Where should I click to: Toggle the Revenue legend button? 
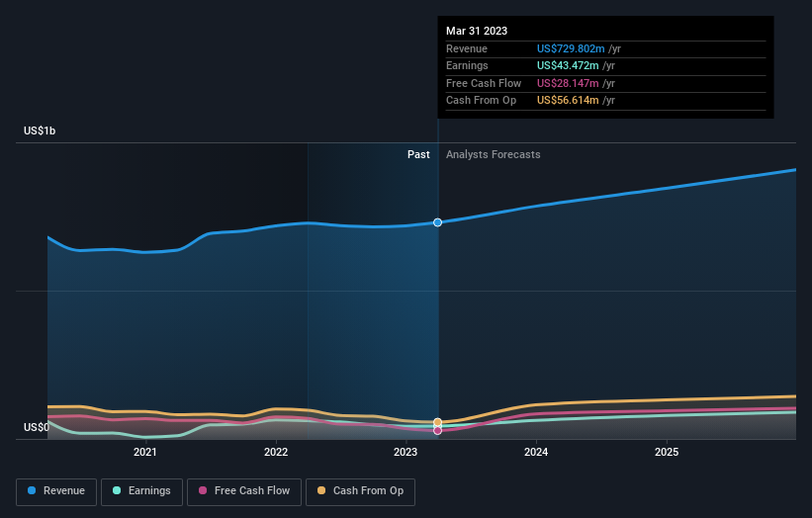[56, 491]
